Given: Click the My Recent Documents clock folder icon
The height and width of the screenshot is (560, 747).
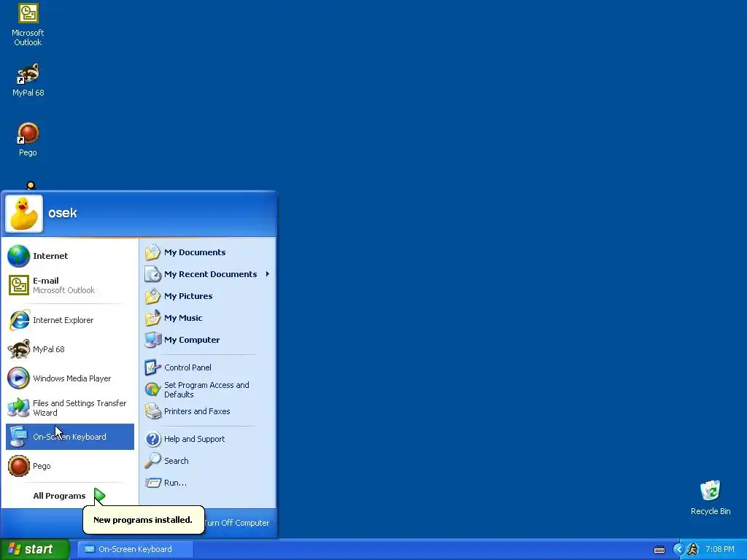Looking at the screenshot, I should pos(153,274).
